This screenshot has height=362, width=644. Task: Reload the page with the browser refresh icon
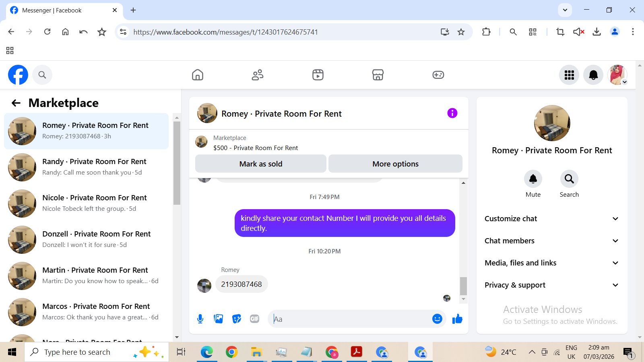pos(47,32)
